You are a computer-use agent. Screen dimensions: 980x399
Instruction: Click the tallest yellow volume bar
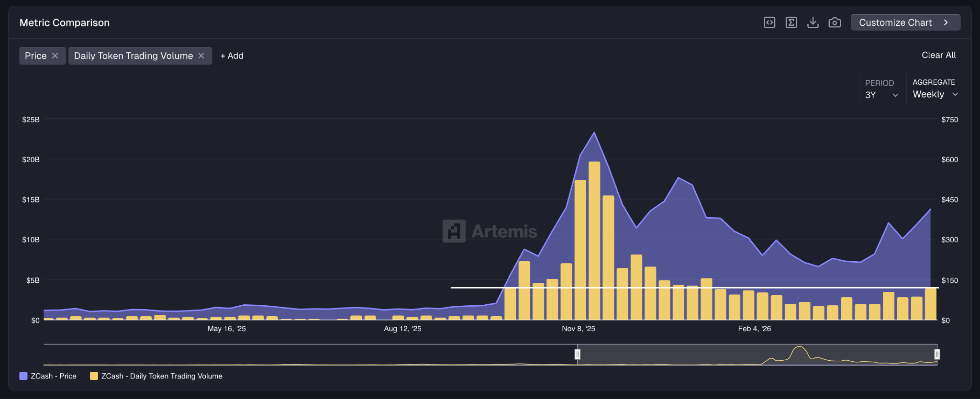pyautogui.click(x=594, y=241)
